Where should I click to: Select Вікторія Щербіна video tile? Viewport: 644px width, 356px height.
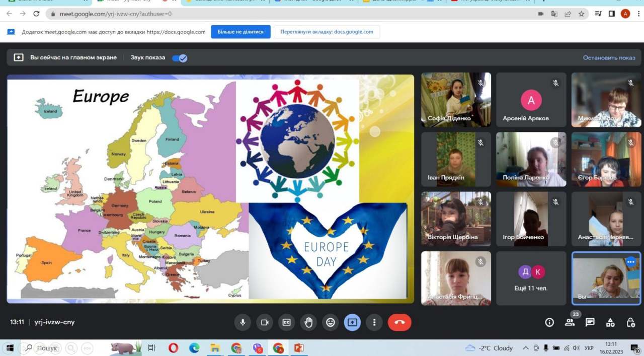tap(456, 219)
